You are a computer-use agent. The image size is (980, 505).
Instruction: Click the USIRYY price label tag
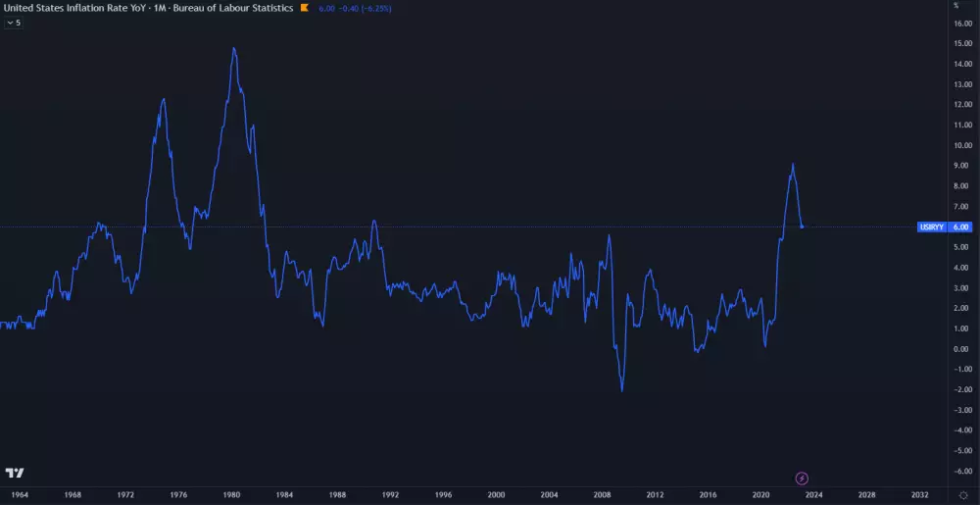click(931, 227)
